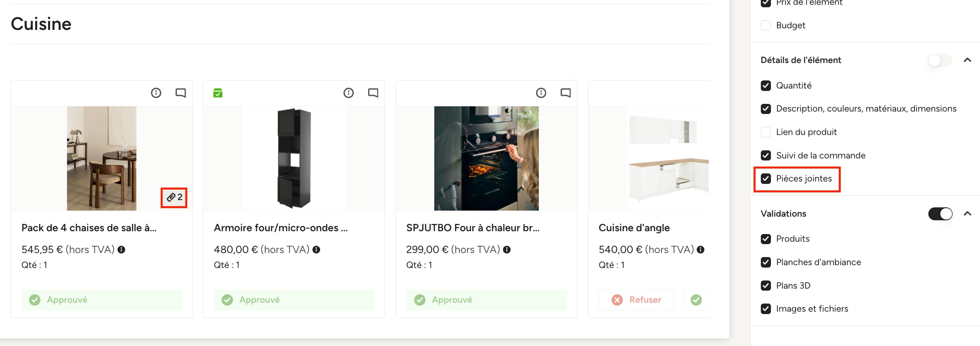980x346 pixels.
Task: Click Approuvé status on chairs pack card
Action: click(102, 300)
